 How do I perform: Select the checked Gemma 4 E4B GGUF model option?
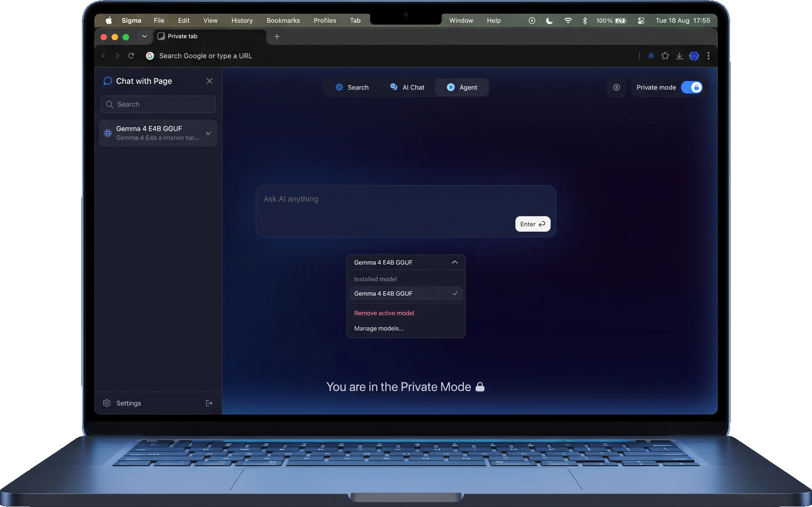click(x=406, y=293)
